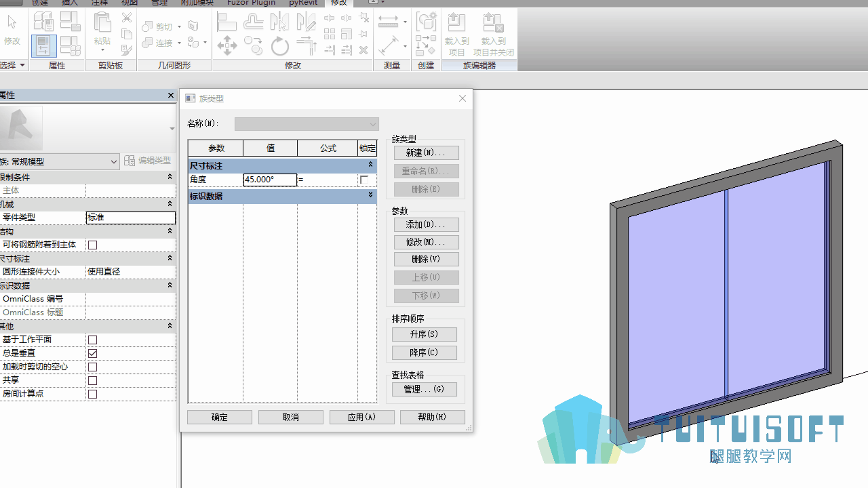This screenshot has width=868, height=488.
Task: Click 添加(D)... parameter button
Action: tap(427, 224)
